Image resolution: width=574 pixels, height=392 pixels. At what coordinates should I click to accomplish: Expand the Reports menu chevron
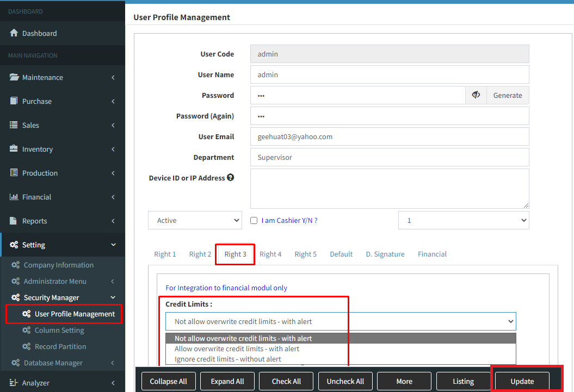[113, 221]
